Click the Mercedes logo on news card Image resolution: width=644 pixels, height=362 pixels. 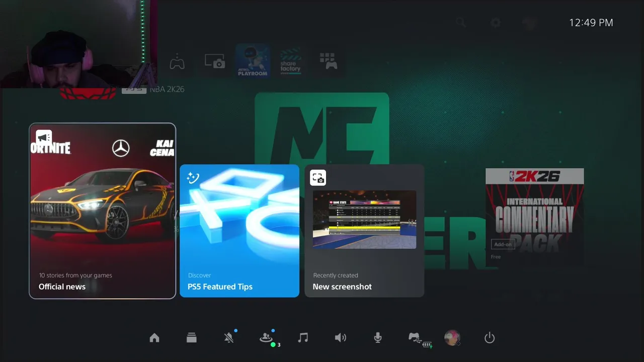(121, 148)
